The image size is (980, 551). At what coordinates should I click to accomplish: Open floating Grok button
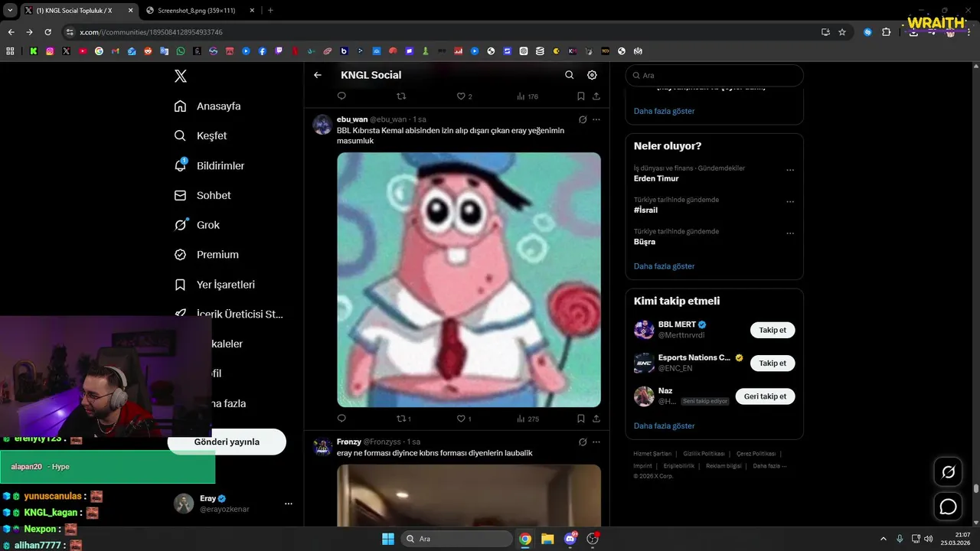(x=948, y=472)
